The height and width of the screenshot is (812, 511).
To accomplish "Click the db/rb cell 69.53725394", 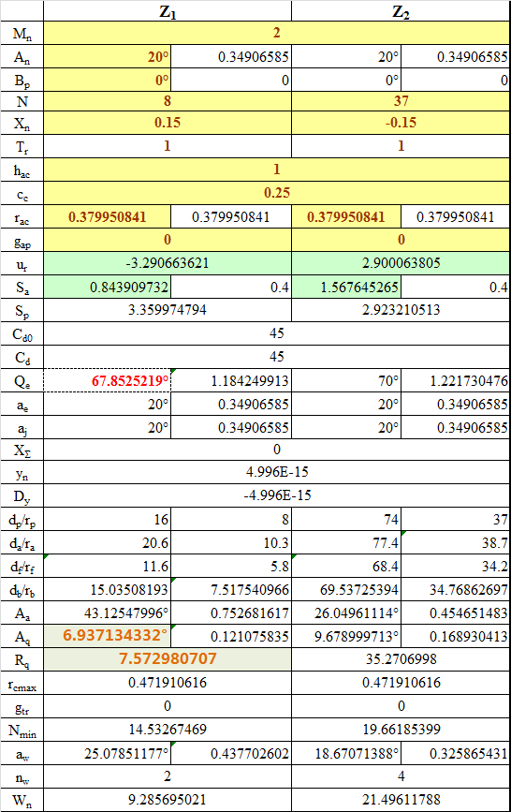I will tap(346, 589).
